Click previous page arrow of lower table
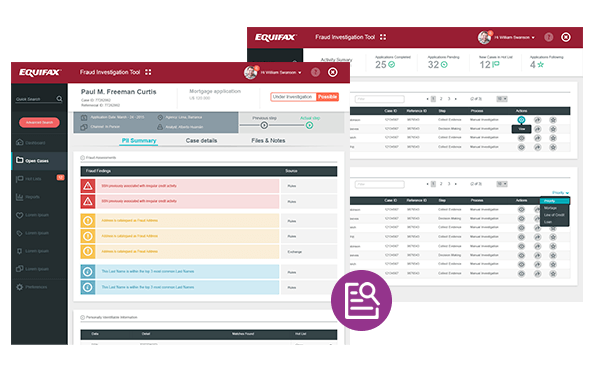This screenshot has width=595, height=365. [x=427, y=184]
